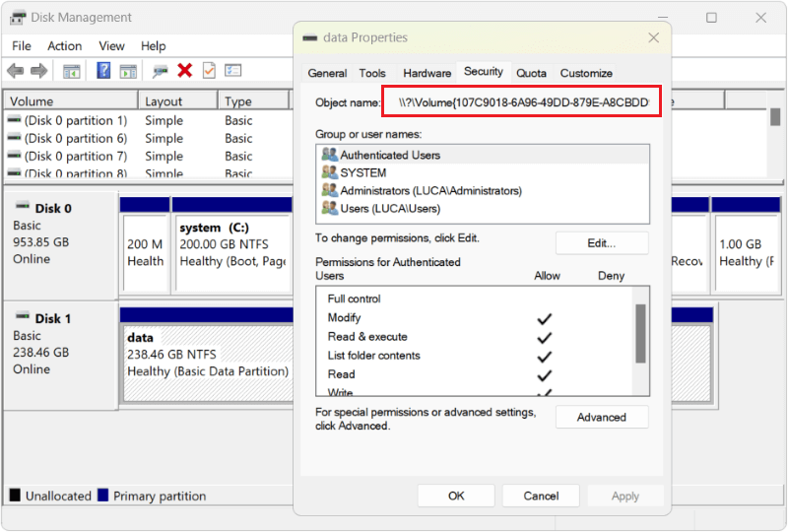Click the Users (LUCA\Users) group icon
Image resolution: width=788 pixels, height=532 pixels.
point(330,208)
